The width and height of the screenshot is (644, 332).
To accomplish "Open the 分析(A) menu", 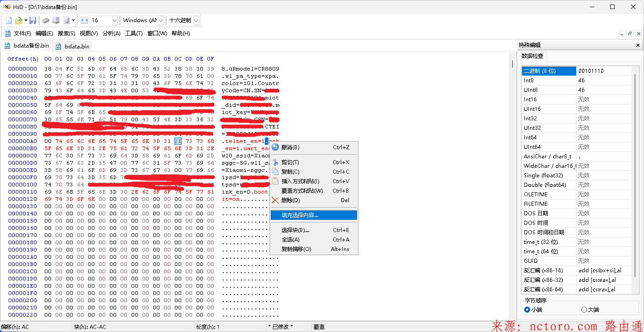I will (x=111, y=33).
